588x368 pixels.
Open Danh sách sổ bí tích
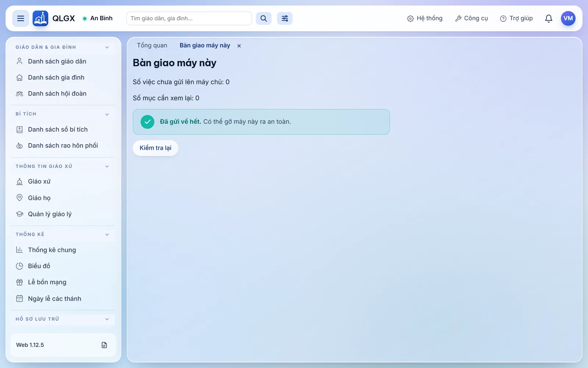tap(63, 130)
